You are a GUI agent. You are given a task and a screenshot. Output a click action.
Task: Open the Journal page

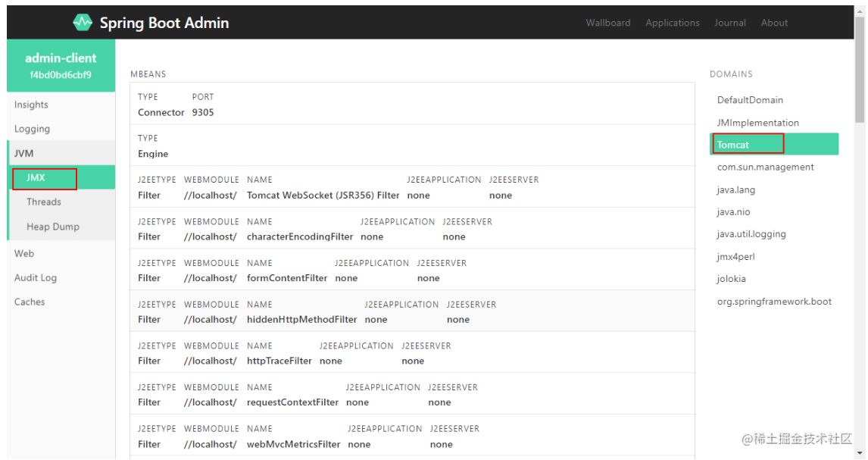[729, 23]
